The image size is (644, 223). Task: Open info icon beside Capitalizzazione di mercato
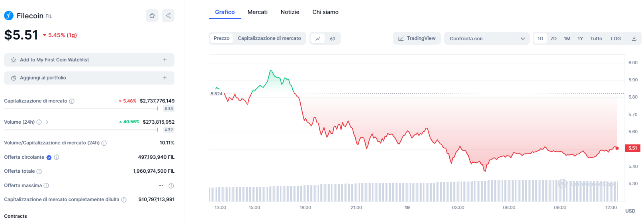tap(72, 101)
